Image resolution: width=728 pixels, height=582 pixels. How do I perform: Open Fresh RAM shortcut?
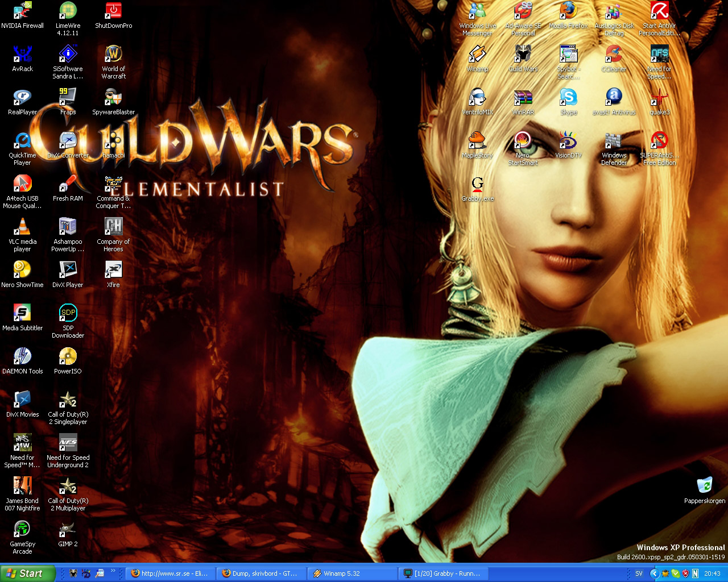[68, 189]
